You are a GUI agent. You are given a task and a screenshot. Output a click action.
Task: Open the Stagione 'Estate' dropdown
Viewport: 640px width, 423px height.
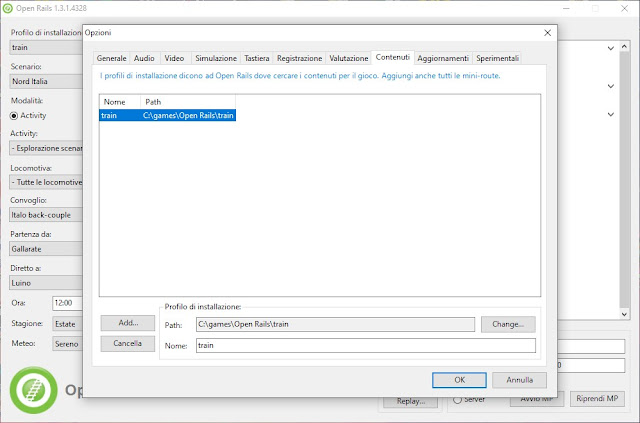[x=67, y=324]
